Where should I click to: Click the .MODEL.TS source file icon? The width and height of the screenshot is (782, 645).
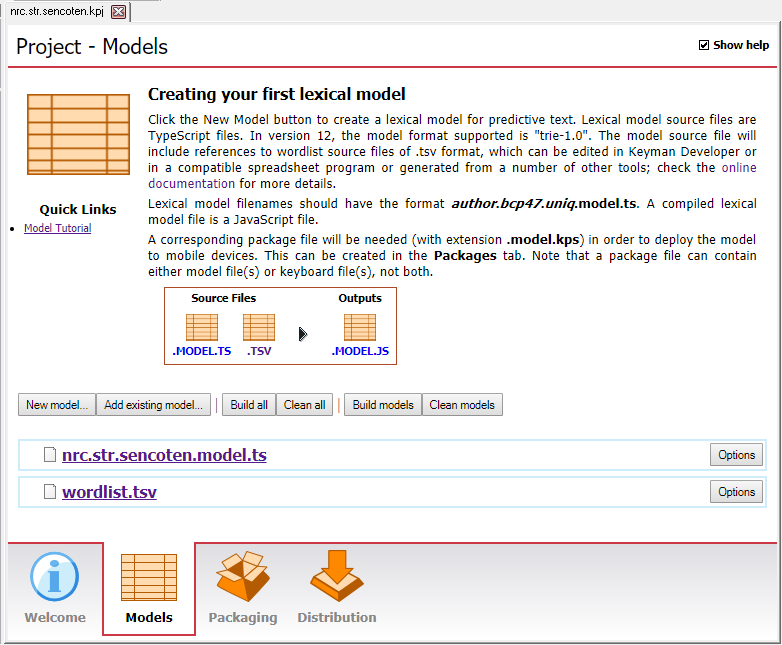click(201, 327)
